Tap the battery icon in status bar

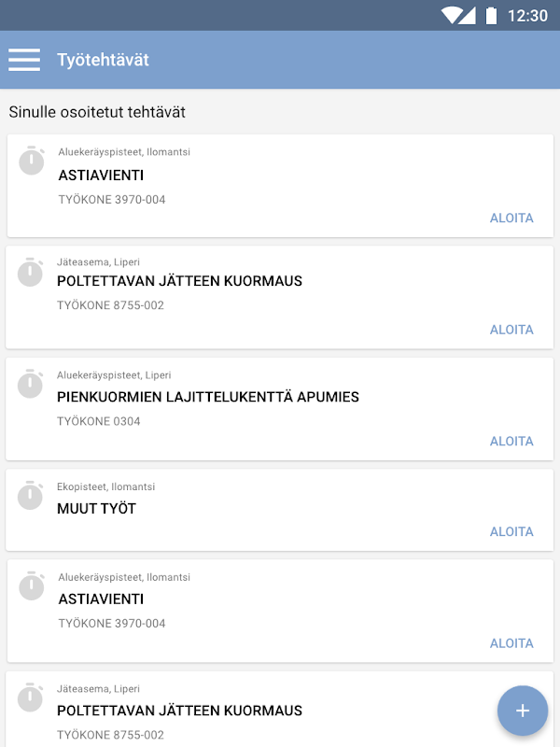(x=491, y=15)
